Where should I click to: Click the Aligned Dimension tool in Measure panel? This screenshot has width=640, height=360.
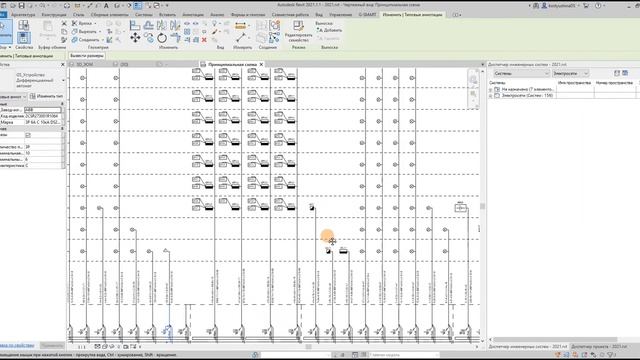click(240, 26)
